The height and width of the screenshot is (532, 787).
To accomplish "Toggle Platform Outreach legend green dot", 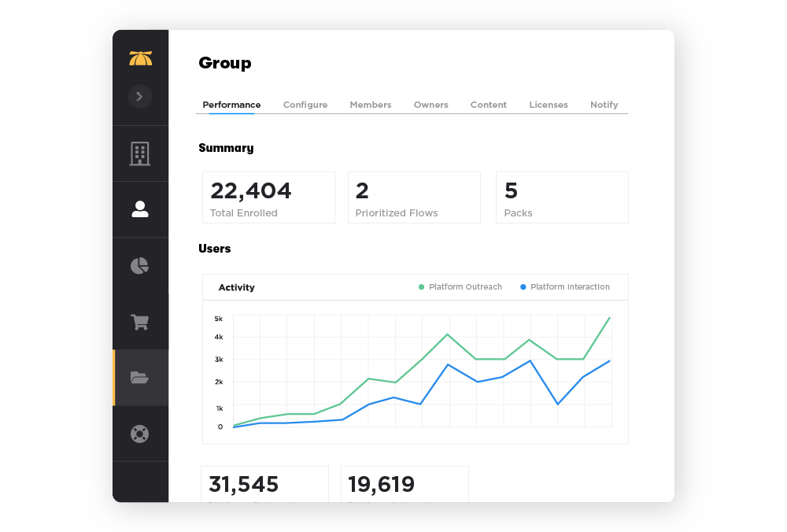I will pos(421,287).
